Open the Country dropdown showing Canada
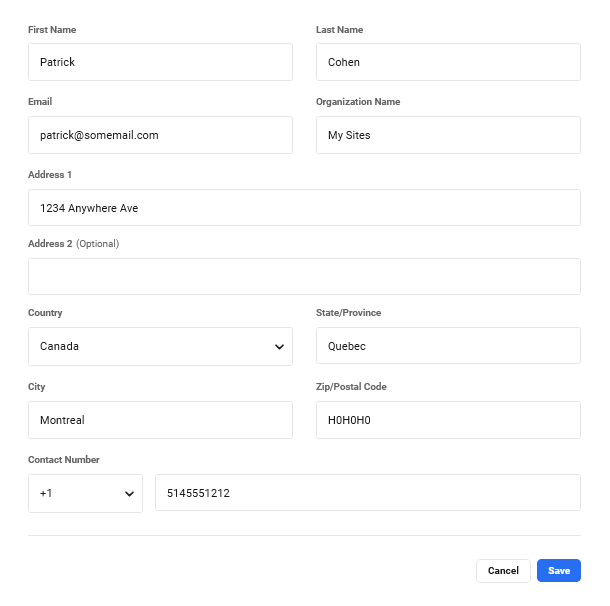The width and height of the screenshot is (610, 606). pos(160,346)
